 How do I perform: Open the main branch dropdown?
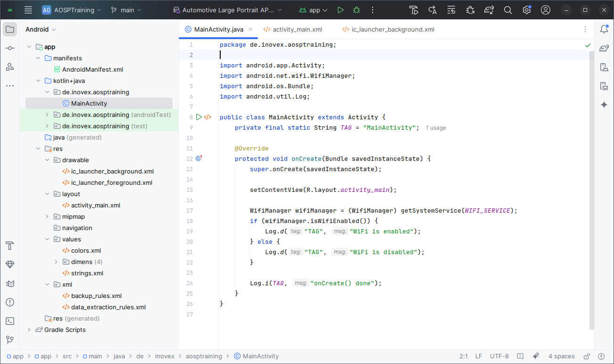pyautogui.click(x=125, y=10)
